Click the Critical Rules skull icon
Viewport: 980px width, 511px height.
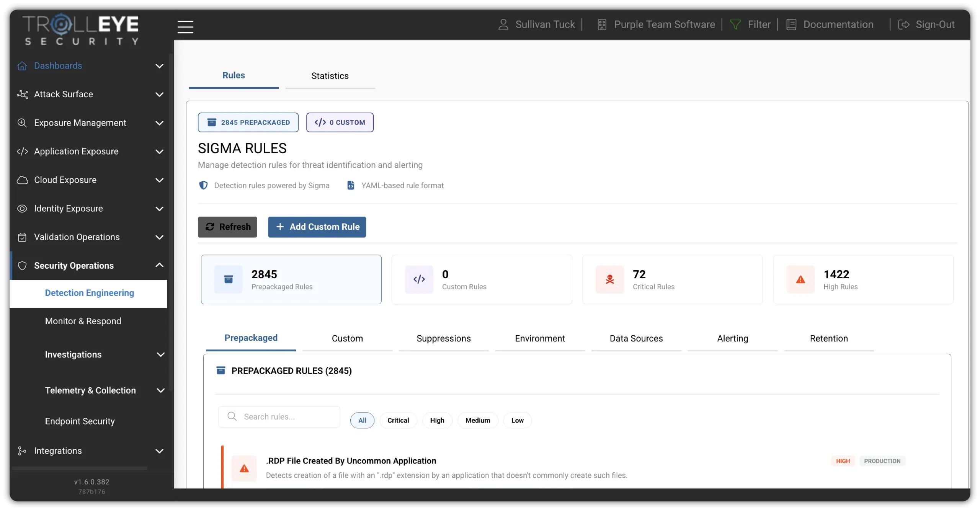pyautogui.click(x=610, y=279)
